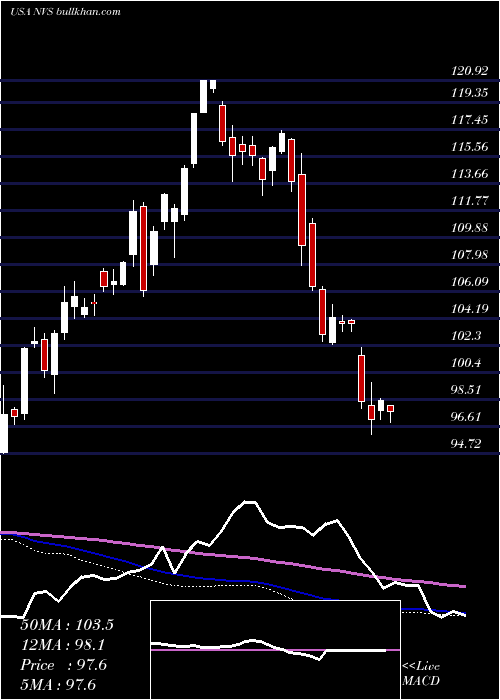
Task: Click the '12MA : 98.1' readout
Action: pos(63,645)
